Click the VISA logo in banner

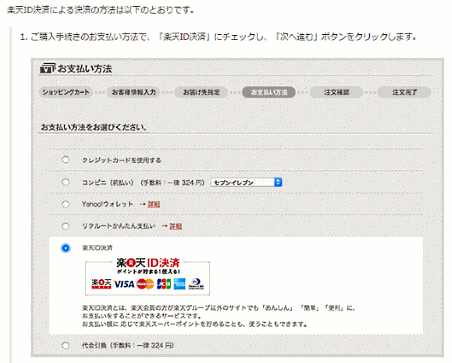(x=124, y=284)
